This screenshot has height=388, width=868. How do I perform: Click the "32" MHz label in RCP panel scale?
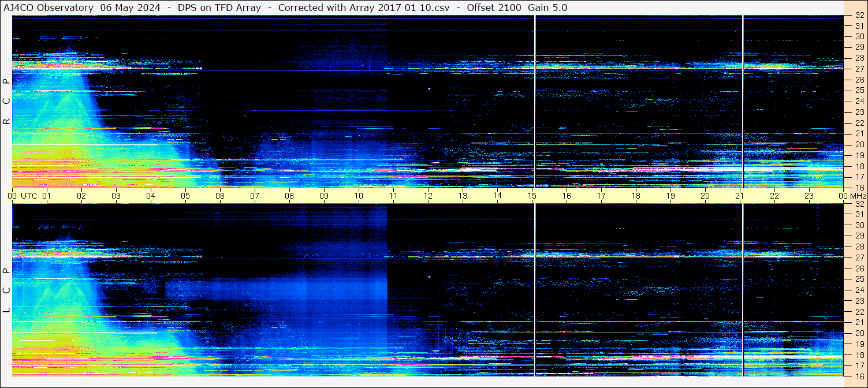point(859,16)
